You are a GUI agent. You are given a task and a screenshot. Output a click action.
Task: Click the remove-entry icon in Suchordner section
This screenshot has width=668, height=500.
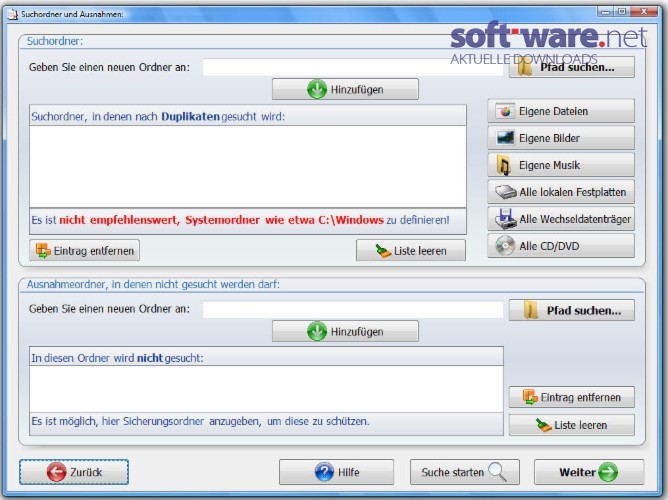pos(43,250)
